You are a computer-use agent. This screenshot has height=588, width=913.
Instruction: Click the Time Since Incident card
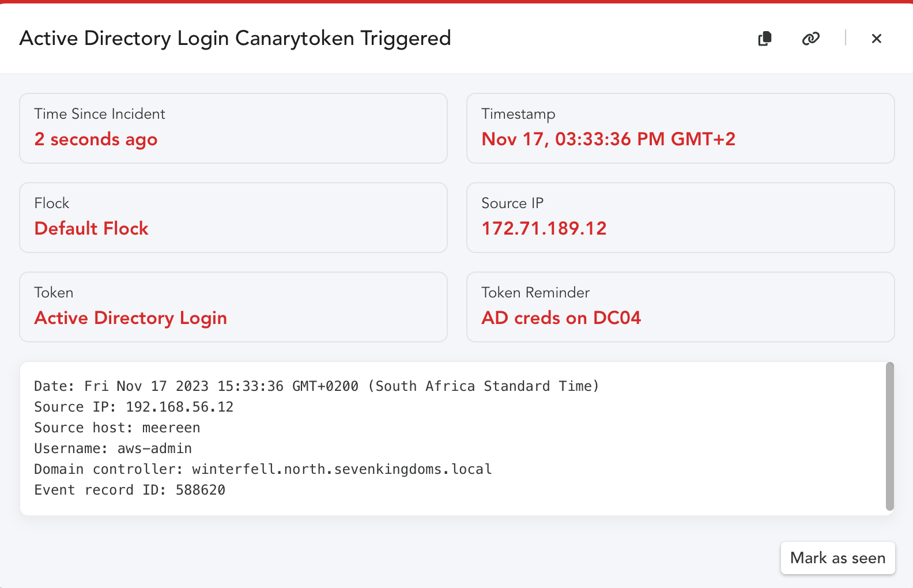point(233,129)
